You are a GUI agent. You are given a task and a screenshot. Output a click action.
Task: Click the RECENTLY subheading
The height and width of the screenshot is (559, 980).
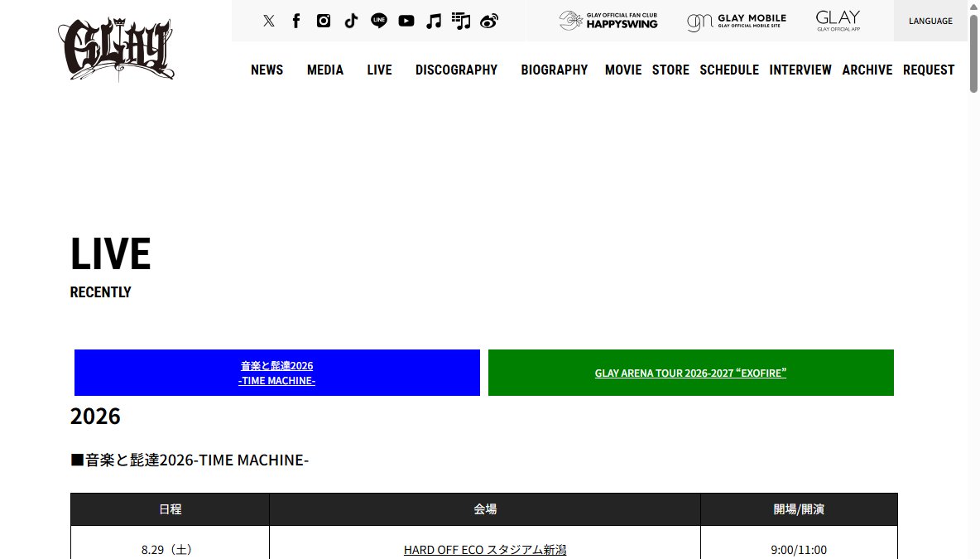[x=101, y=292]
